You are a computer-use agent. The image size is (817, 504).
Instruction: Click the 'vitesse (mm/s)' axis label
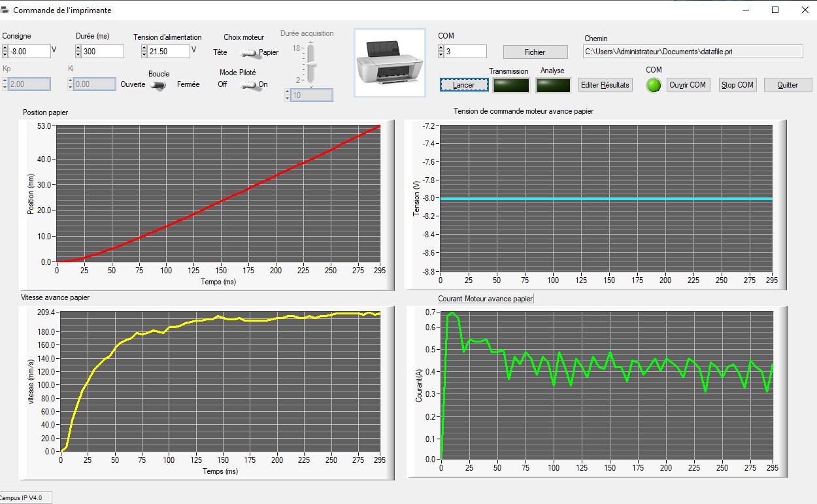click(31, 382)
